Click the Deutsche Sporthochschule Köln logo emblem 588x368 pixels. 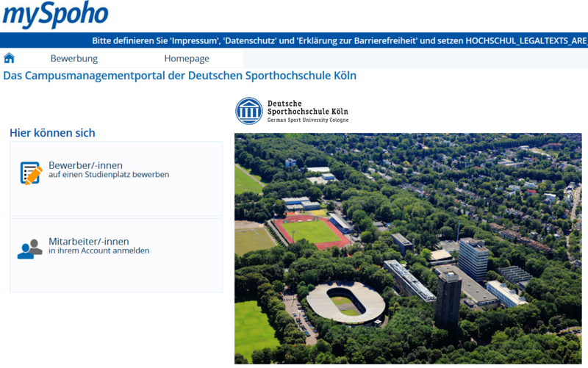[249, 111]
